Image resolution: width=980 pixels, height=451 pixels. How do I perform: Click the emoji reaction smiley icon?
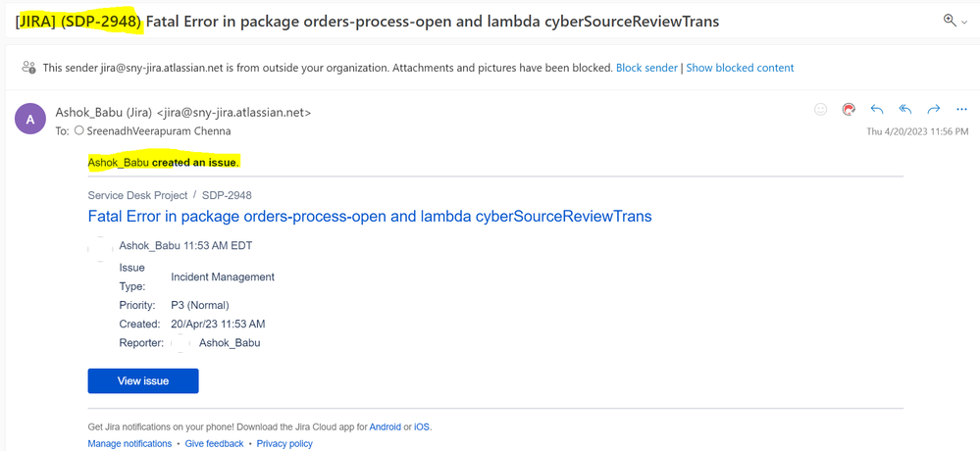click(x=821, y=109)
